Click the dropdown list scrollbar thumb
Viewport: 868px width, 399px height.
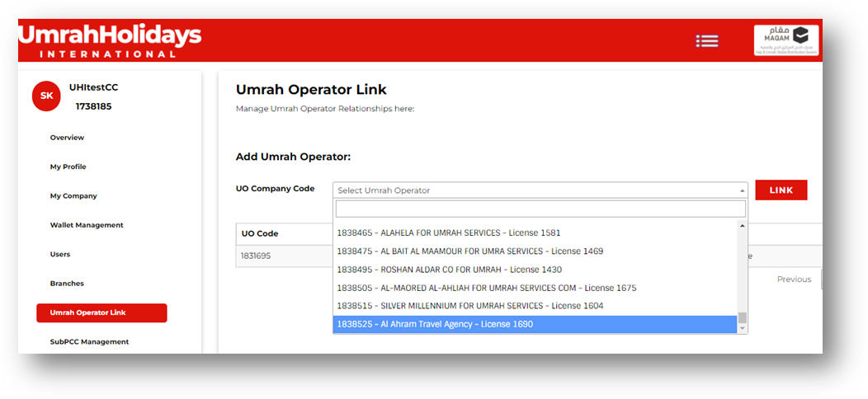coord(743,317)
